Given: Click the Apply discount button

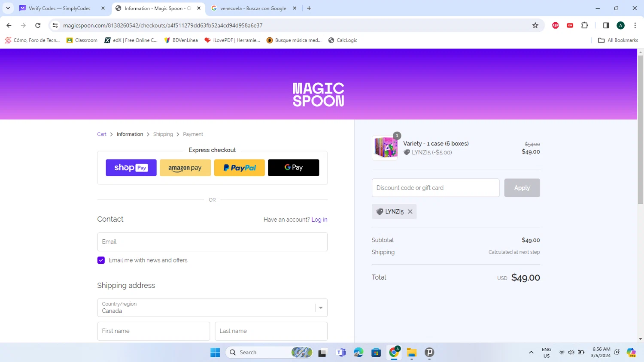Looking at the screenshot, I should (522, 188).
